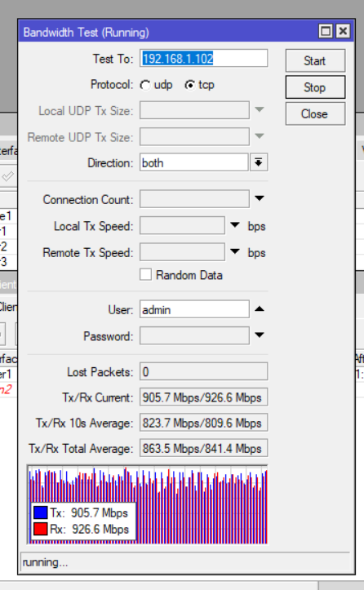Click the red Rx legend swatch
The height and width of the screenshot is (590, 364).
(41, 529)
